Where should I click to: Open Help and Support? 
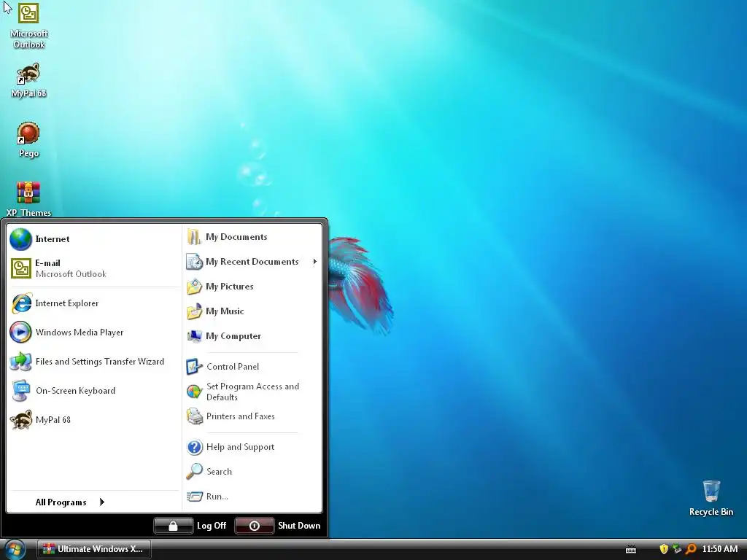(252, 447)
